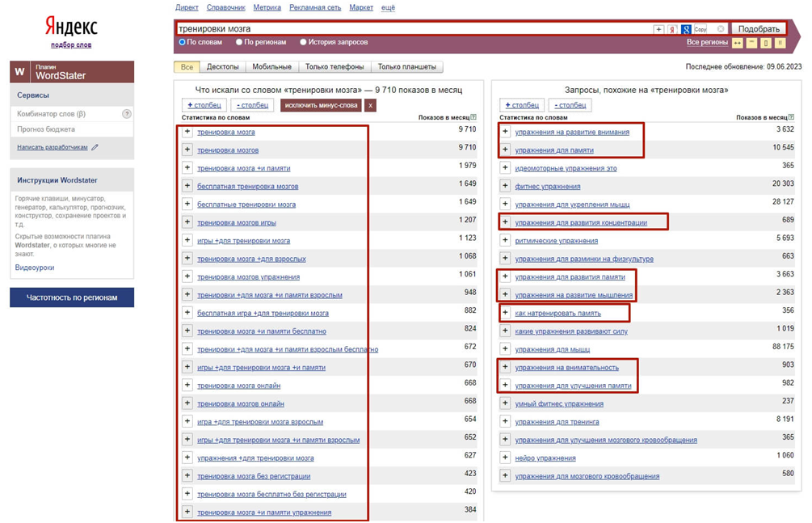Clear the search field with the grey X icon
The width and height of the screenshot is (812, 523).
[x=721, y=29]
